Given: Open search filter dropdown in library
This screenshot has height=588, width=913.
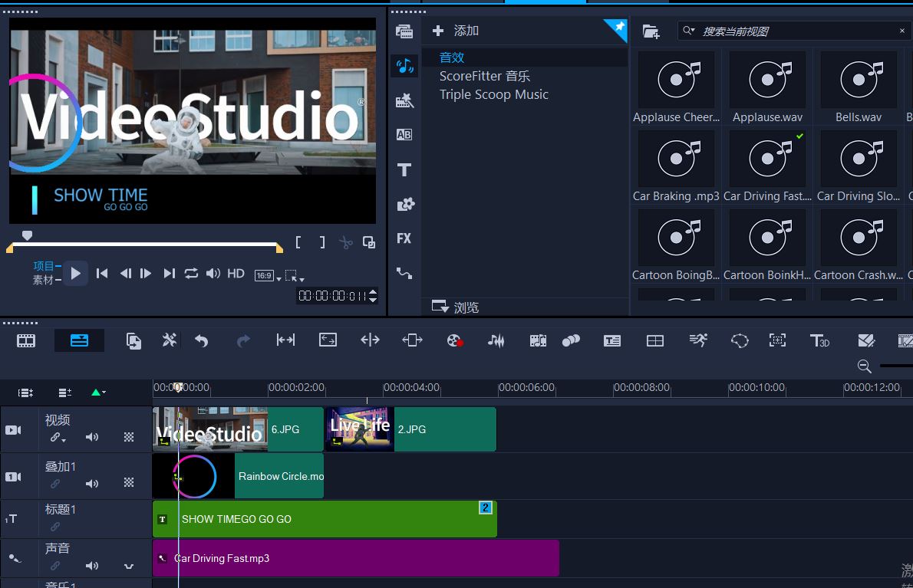Looking at the screenshot, I should coord(689,31).
